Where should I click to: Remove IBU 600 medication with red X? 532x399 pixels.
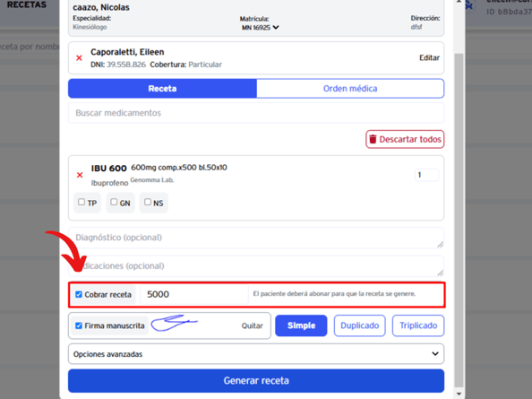[80, 175]
